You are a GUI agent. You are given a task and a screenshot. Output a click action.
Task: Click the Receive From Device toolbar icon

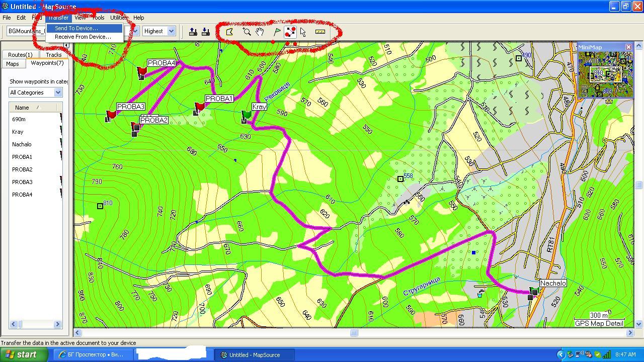[206, 32]
